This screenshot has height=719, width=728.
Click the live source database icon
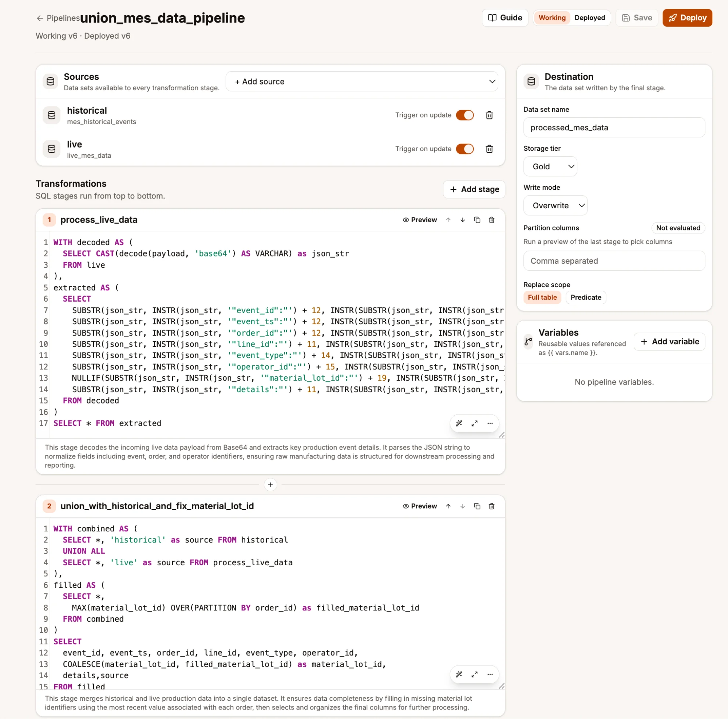pos(52,149)
